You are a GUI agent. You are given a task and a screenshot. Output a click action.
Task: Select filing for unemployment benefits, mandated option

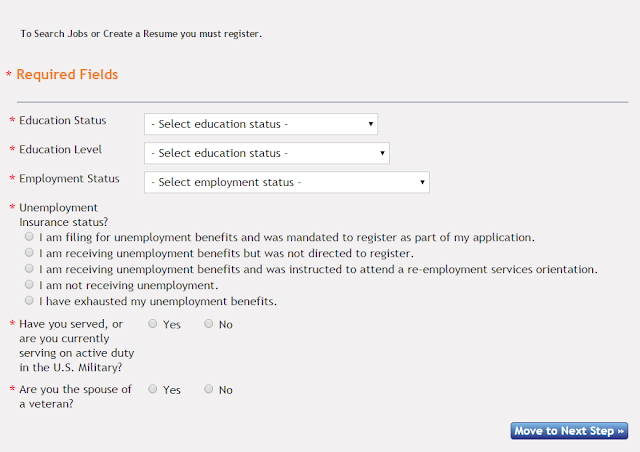(x=29, y=238)
